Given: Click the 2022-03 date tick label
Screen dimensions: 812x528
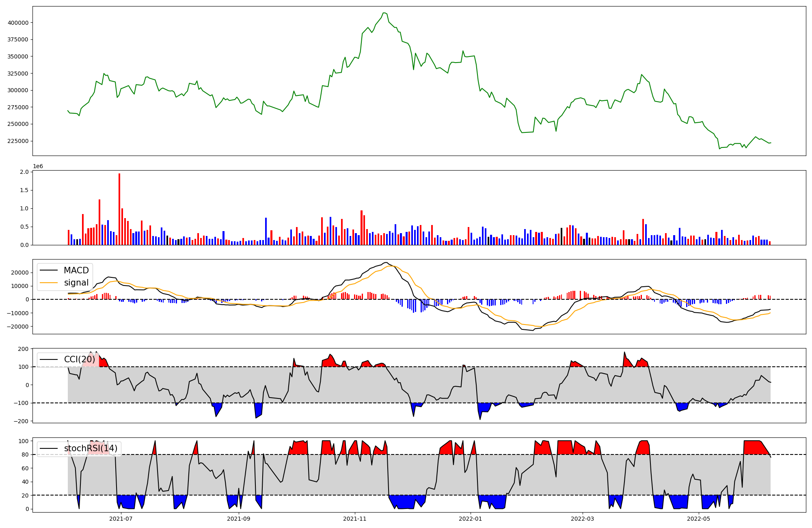Looking at the screenshot, I should pos(583,519).
